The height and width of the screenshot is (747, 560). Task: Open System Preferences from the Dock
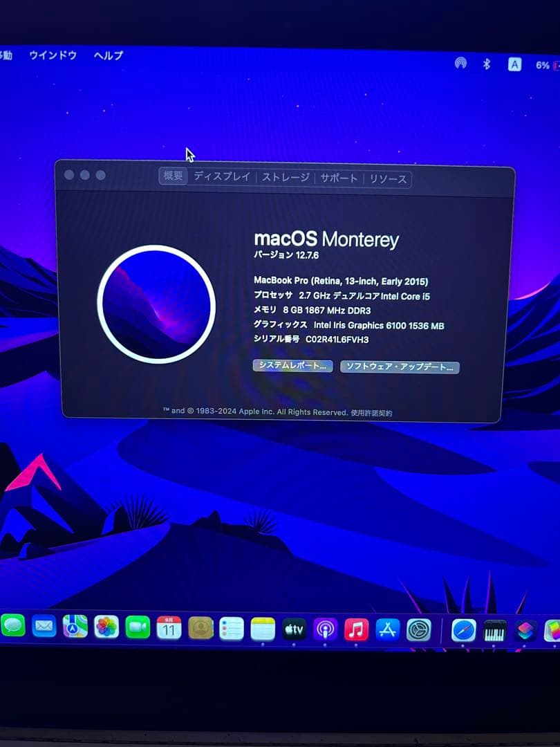(419, 631)
